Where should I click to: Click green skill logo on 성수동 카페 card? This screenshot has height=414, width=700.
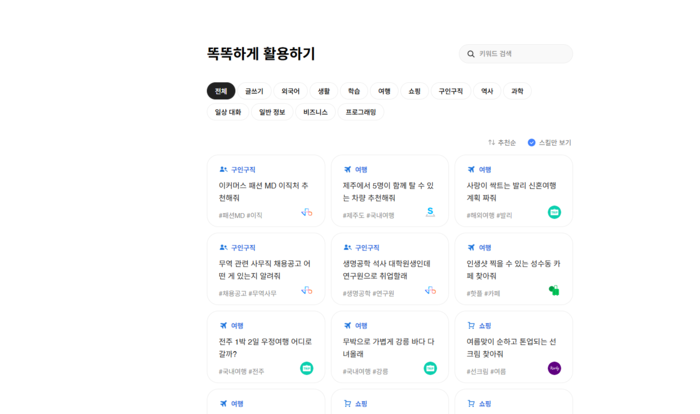point(554,290)
